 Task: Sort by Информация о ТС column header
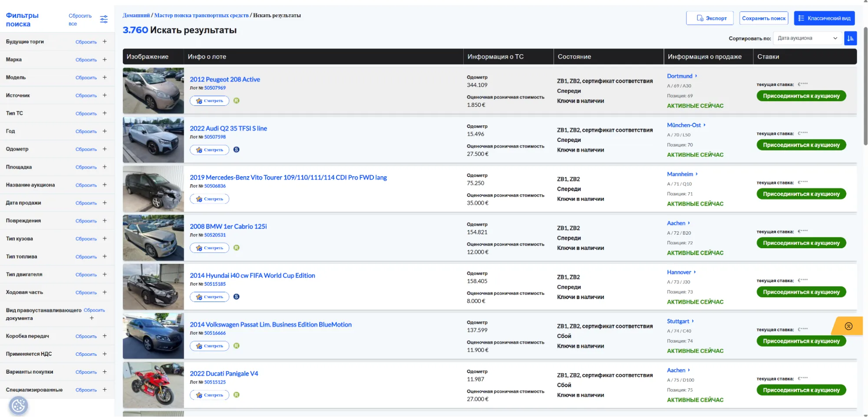495,57
